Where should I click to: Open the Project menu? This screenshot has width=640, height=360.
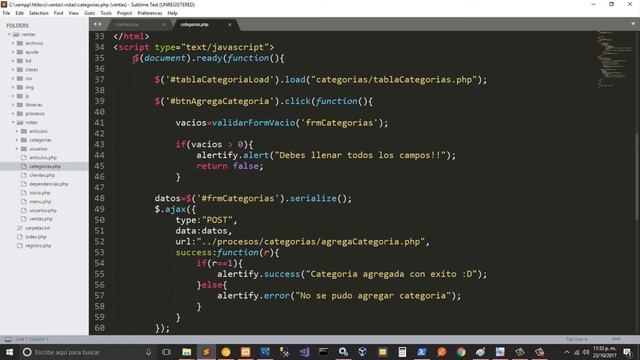tap(124, 13)
